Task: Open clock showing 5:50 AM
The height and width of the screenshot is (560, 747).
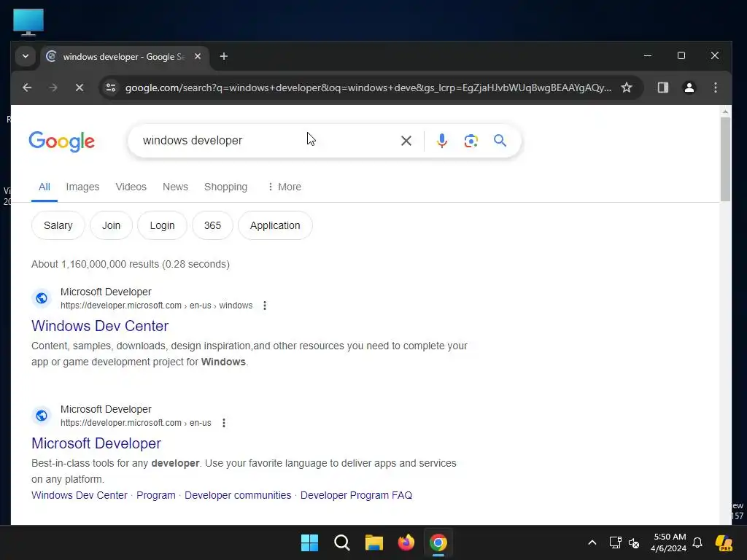Action: pos(668,542)
